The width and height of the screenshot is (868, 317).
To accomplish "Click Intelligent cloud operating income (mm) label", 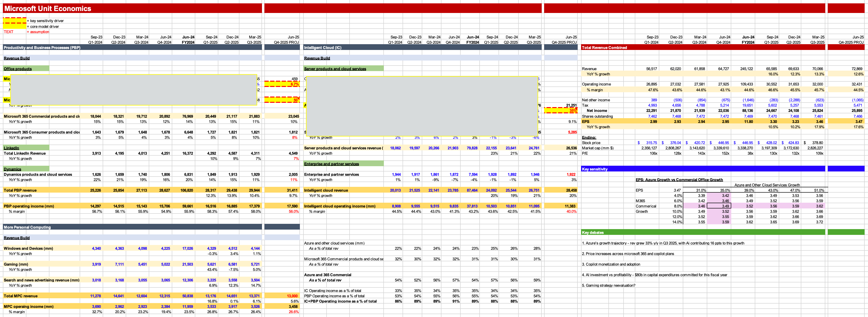I will pos(340,206).
